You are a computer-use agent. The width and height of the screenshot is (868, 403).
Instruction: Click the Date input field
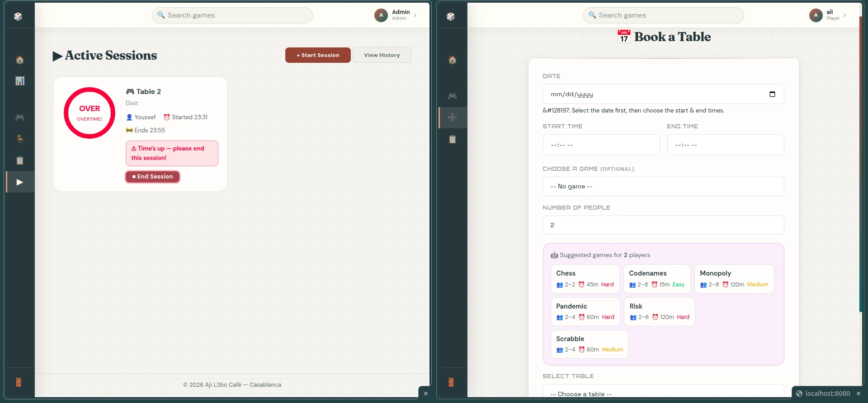[x=663, y=94]
